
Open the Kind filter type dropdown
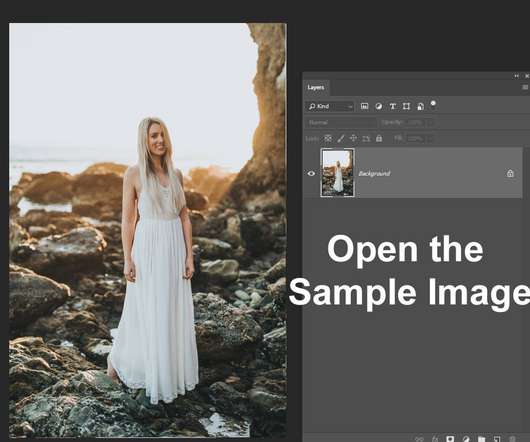click(330, 106)
